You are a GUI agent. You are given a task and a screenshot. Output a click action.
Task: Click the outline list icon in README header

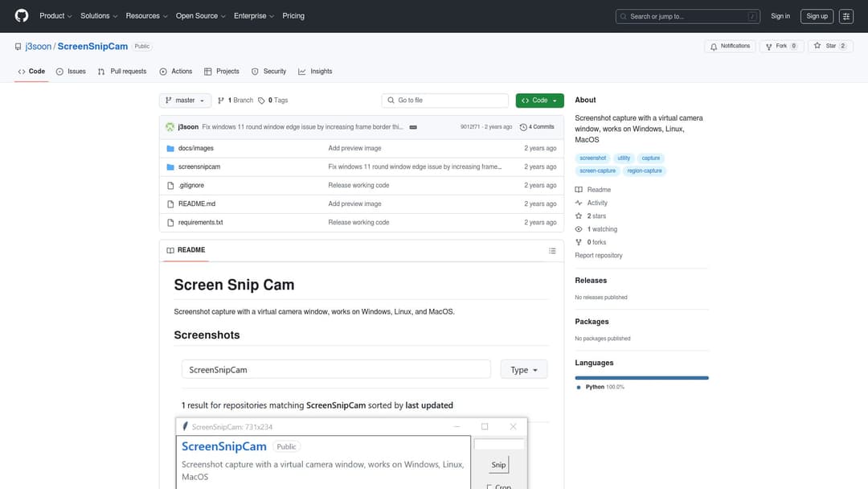click(x=552, y=250)
